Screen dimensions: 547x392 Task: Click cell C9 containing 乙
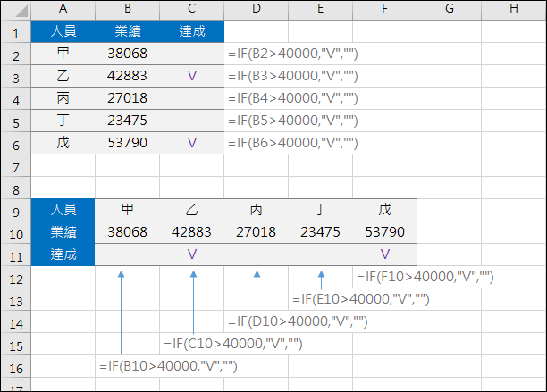[x=192, y=210]
